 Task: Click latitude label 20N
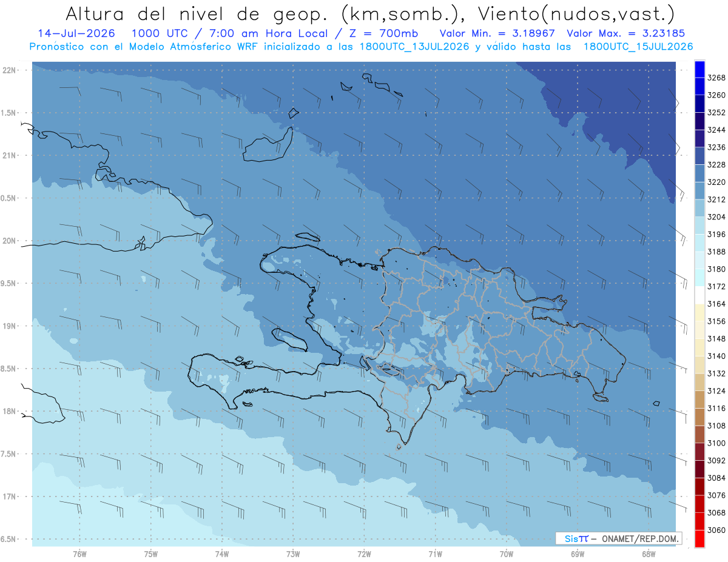10,241
